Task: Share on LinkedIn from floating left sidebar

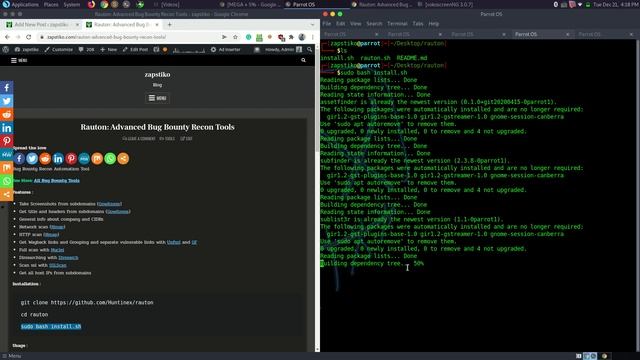Action: [7, 128]
